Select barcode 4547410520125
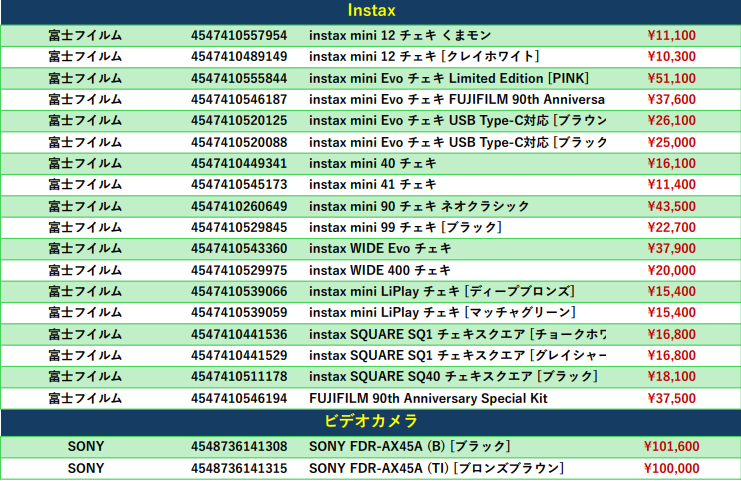Image resolution: width=741 pixels, height=481 pixels. coord(239,120)
